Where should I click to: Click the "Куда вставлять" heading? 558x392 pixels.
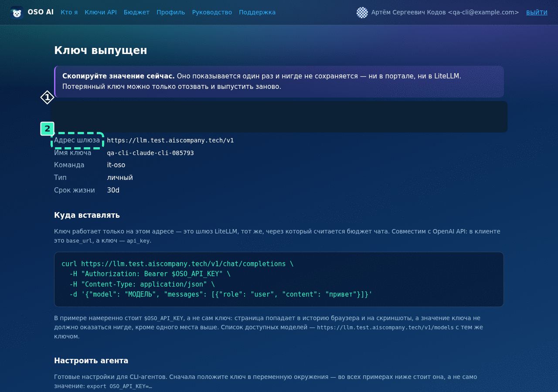click(87, 215)
